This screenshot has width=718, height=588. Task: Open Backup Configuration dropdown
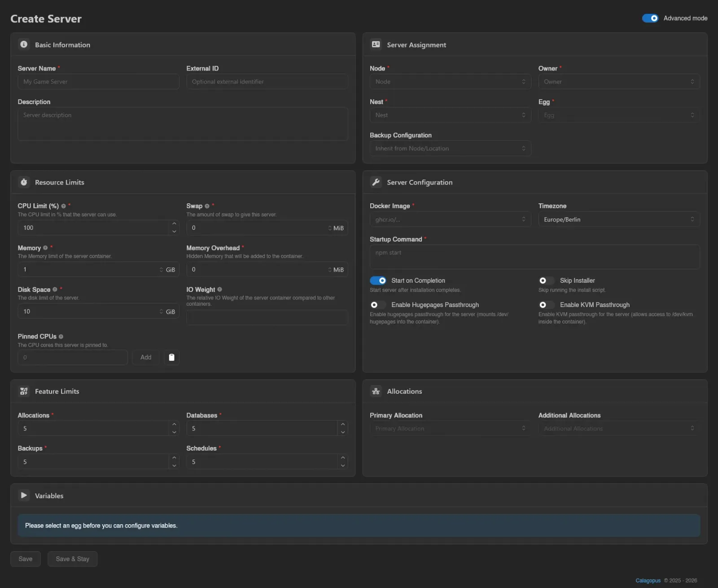pyautogui.click(x=450, y=149)
